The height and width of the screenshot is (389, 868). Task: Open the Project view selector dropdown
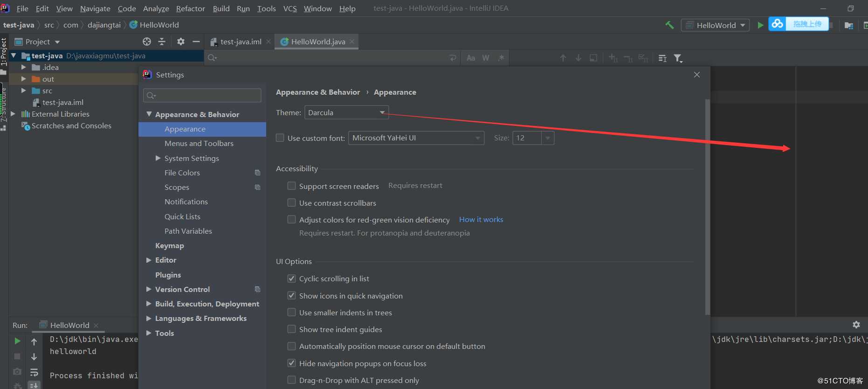point(37,42)
